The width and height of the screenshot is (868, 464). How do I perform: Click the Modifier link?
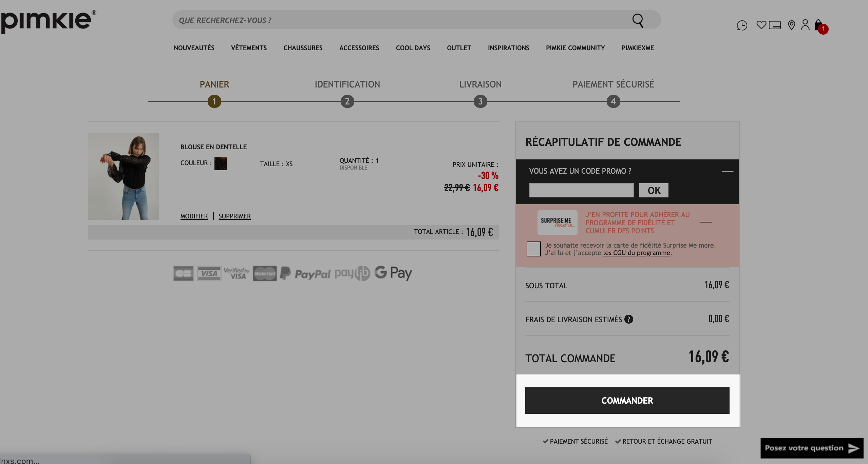194,216
